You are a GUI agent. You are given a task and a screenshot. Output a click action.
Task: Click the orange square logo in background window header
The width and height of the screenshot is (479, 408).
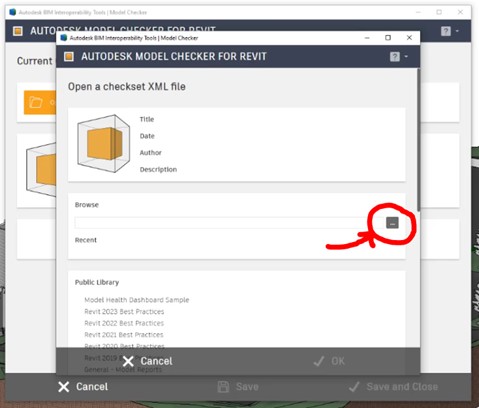18,31
